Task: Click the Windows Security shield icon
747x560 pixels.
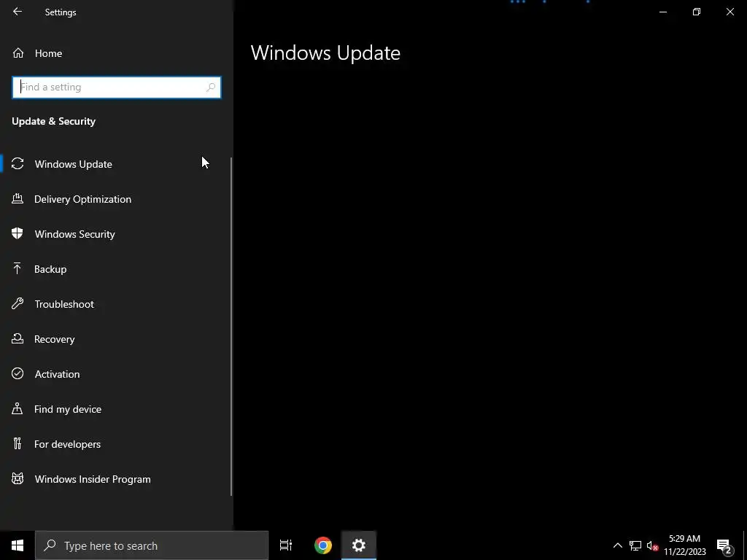Action: [18, 234]
